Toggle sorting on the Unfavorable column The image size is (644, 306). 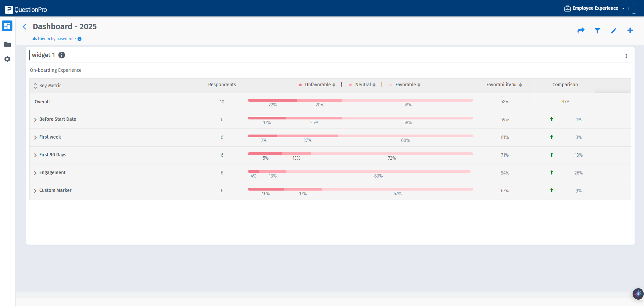[x=334, y=85]
